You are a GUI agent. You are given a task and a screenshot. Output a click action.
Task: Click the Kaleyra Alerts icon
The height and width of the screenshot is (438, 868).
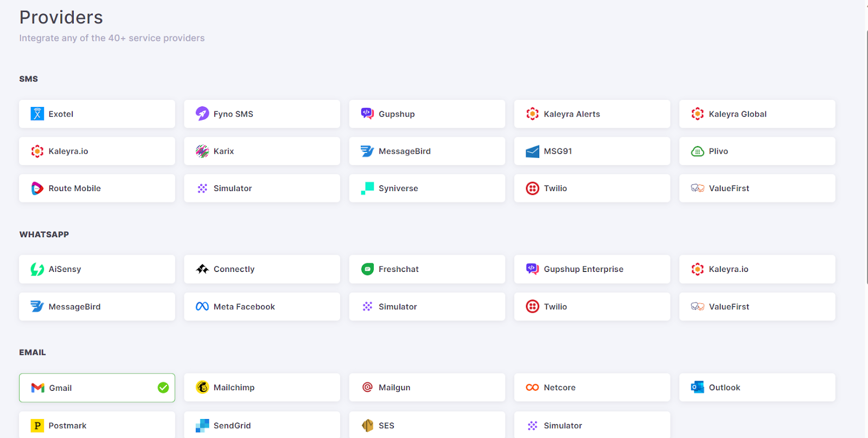(x=533, y=114)
